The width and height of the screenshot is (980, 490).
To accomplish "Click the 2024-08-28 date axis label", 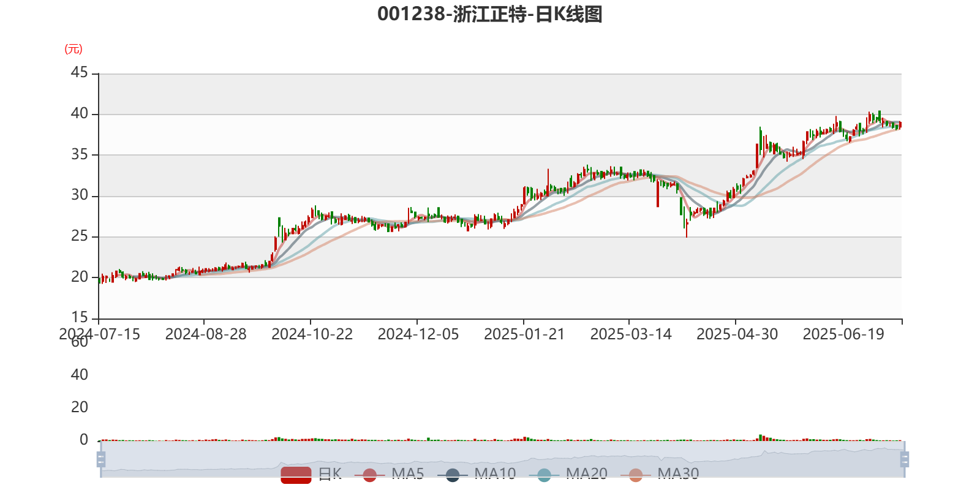I will [x=206, y=334].
